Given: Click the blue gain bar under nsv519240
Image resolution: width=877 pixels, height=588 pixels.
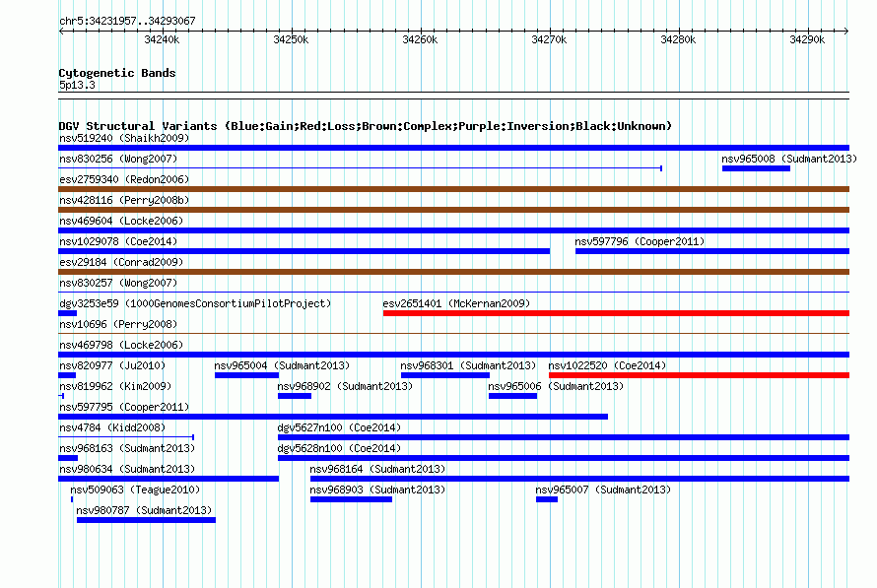Looking at the screenshot, I should (453, 148).
